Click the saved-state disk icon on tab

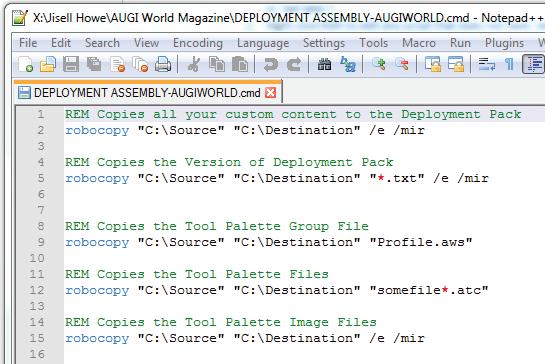click(x=24, y=93)
